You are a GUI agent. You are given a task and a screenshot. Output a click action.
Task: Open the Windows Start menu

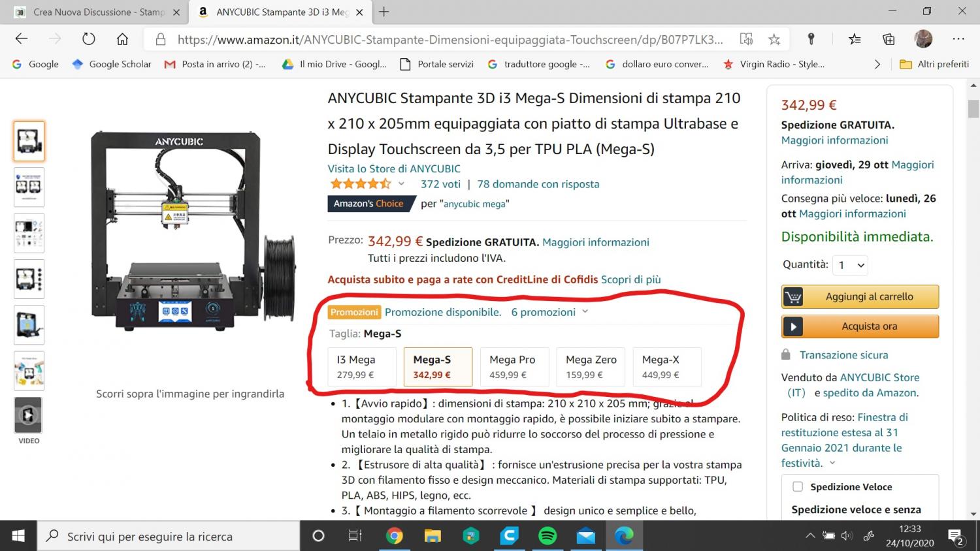18,536
